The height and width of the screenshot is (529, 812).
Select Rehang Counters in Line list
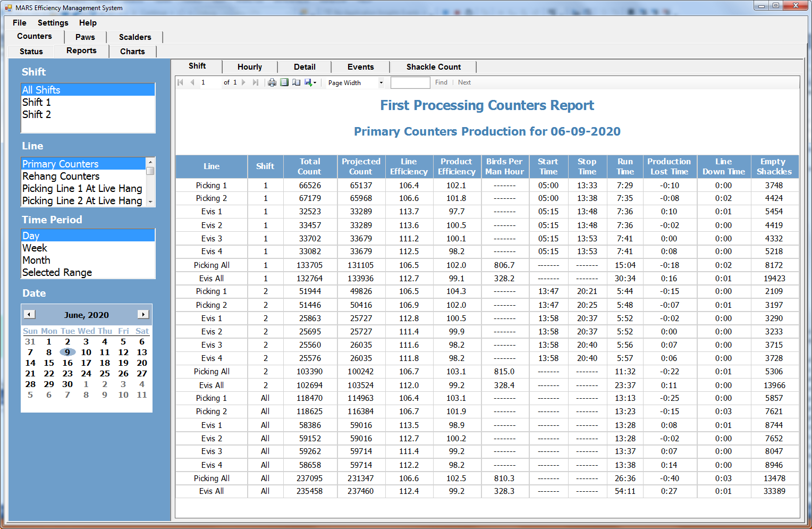click(61, 176)
